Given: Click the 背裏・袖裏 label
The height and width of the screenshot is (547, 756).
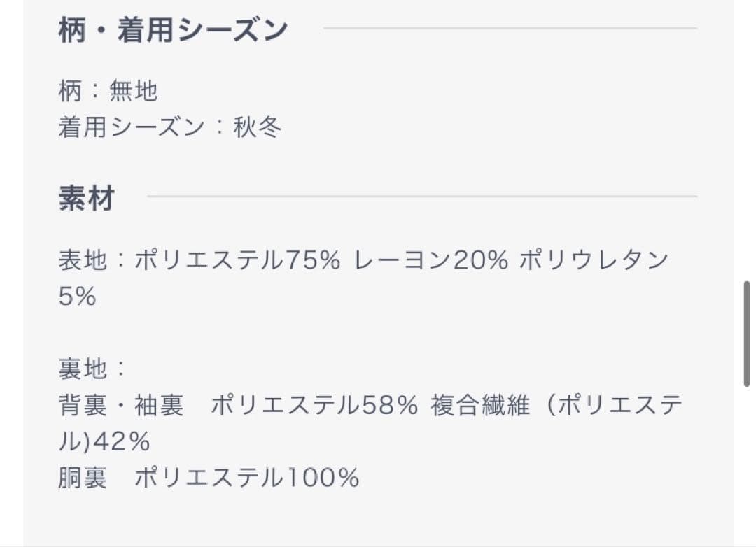Looking at the screenshot, I should [x=121, y=406].
